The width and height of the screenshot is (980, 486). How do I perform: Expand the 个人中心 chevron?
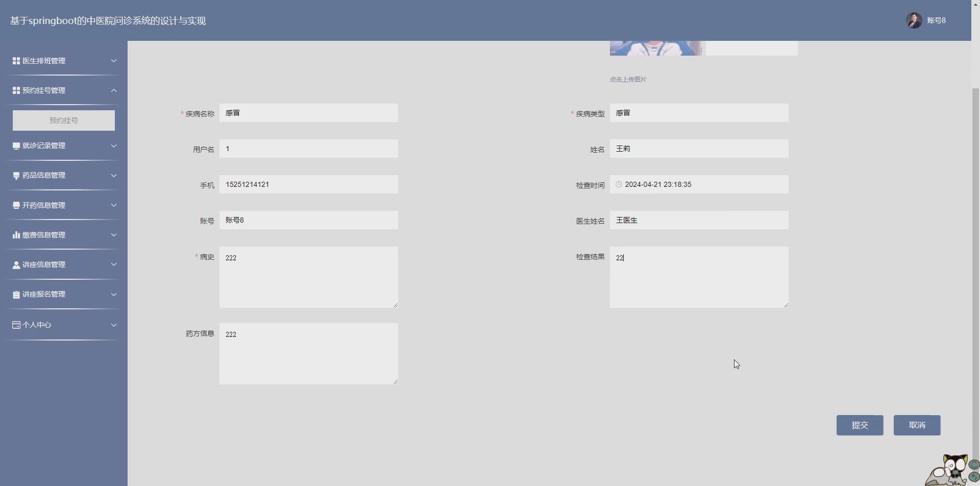[x=114, y=325]
